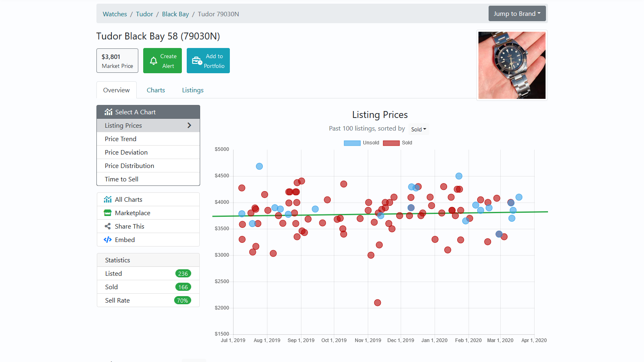
Task: Click the Share This icon
Action: [x=107, y=226]
